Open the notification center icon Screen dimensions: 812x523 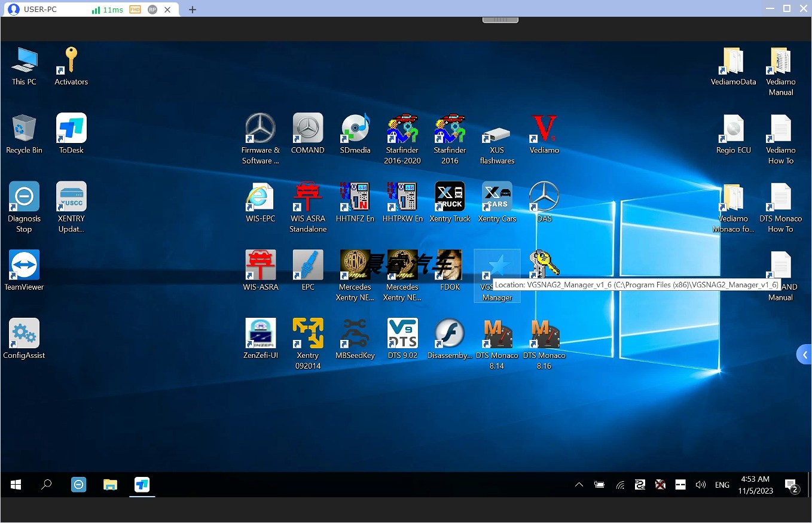[791, 485]
